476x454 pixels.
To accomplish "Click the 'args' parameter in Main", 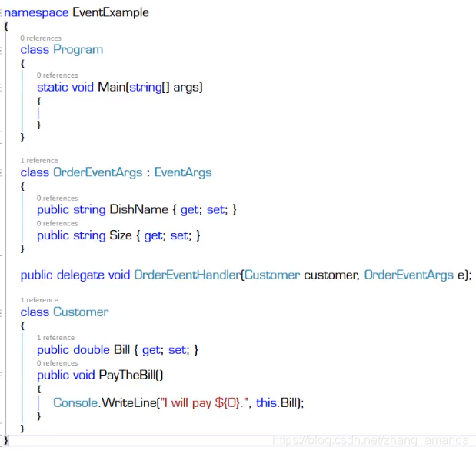I will 186,88.
